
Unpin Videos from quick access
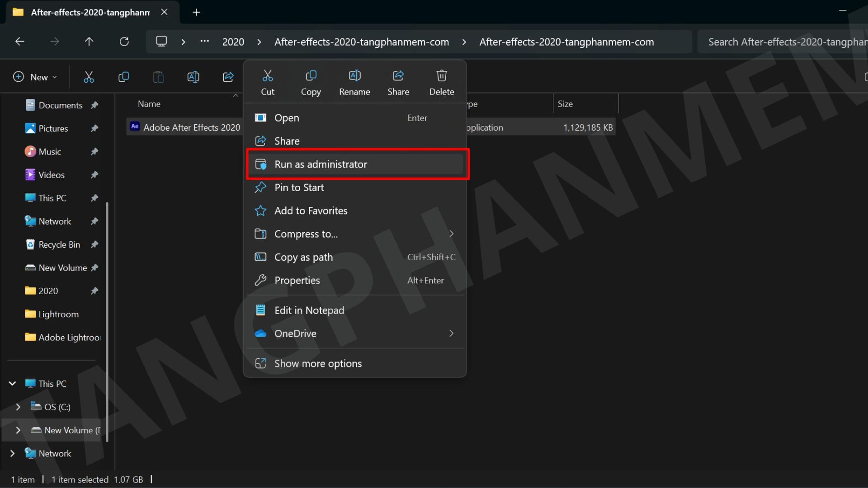click(94, 175)
